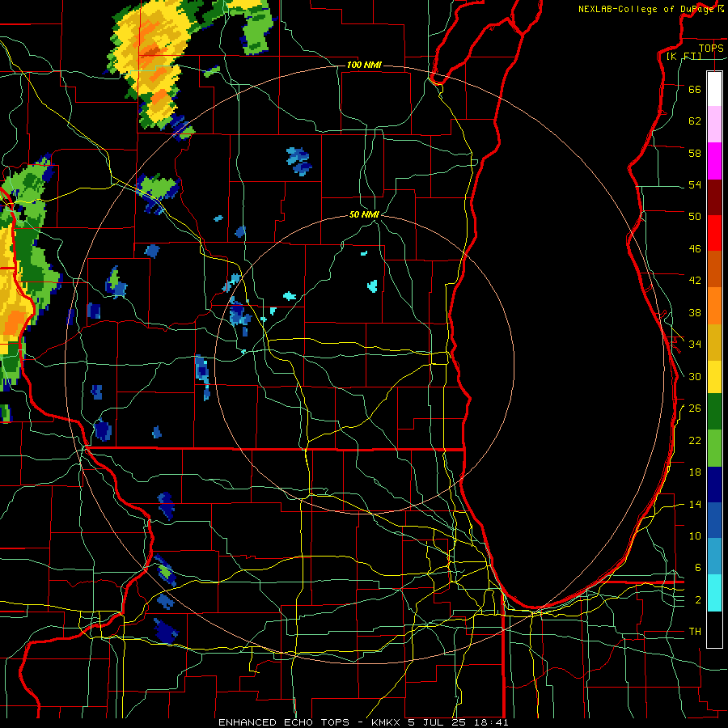This screenshot has height=728, width=728.
Task: Click the "18:41" timestamp
Action: click(491, 722)
